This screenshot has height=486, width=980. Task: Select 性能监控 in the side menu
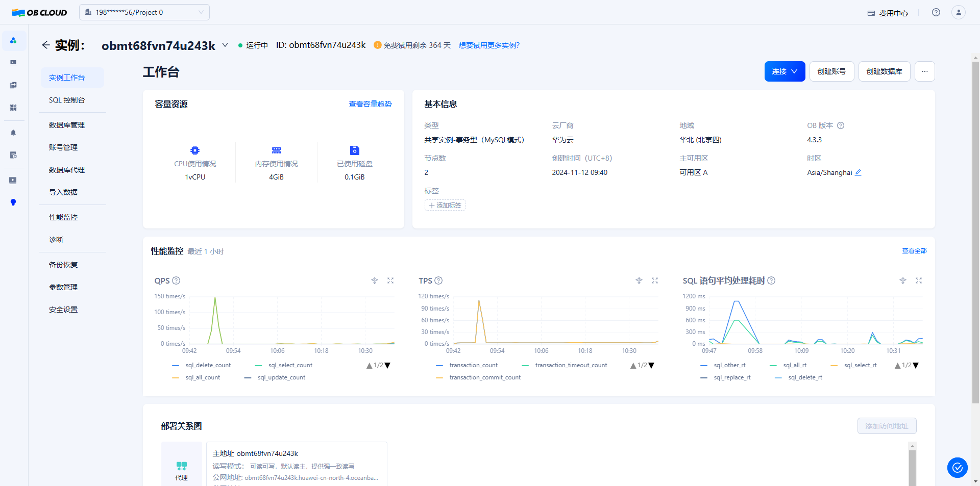(x=63, y=217)
